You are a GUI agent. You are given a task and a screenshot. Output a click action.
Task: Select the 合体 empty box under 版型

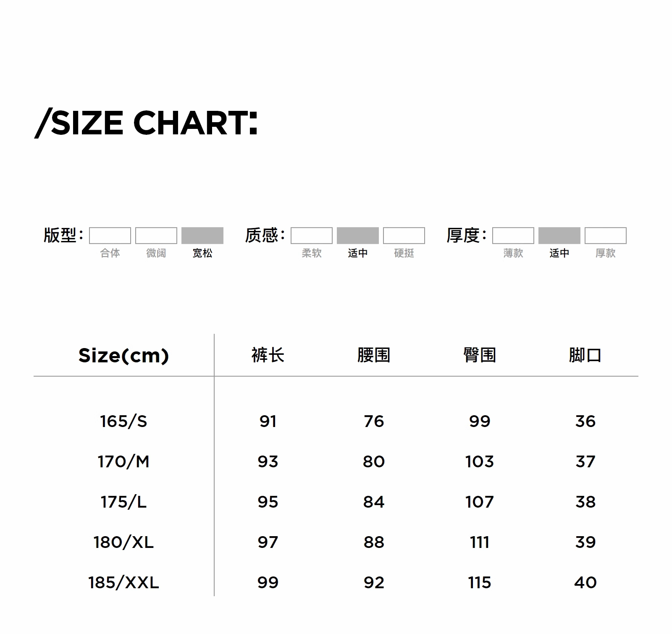click(110, 236)
